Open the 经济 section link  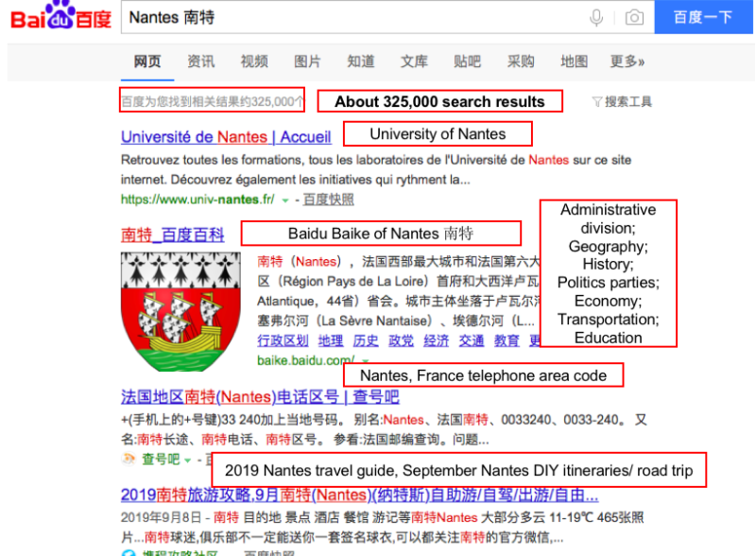(x=436, y=340)
